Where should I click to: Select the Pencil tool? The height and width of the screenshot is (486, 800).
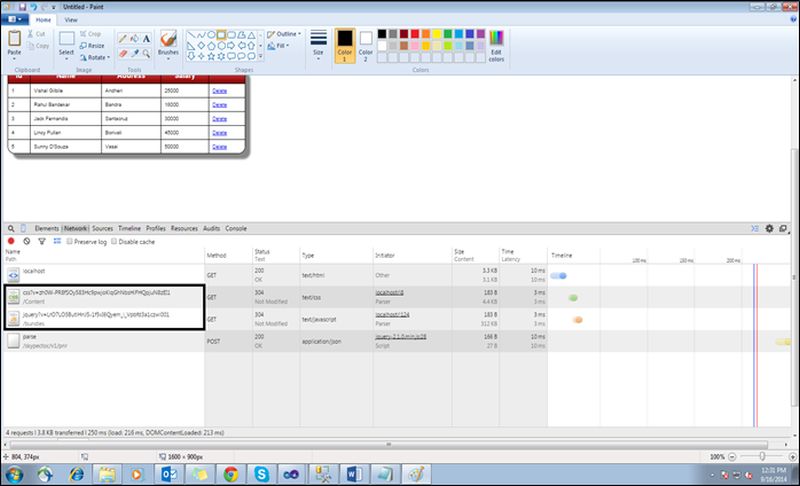point(122,39)
